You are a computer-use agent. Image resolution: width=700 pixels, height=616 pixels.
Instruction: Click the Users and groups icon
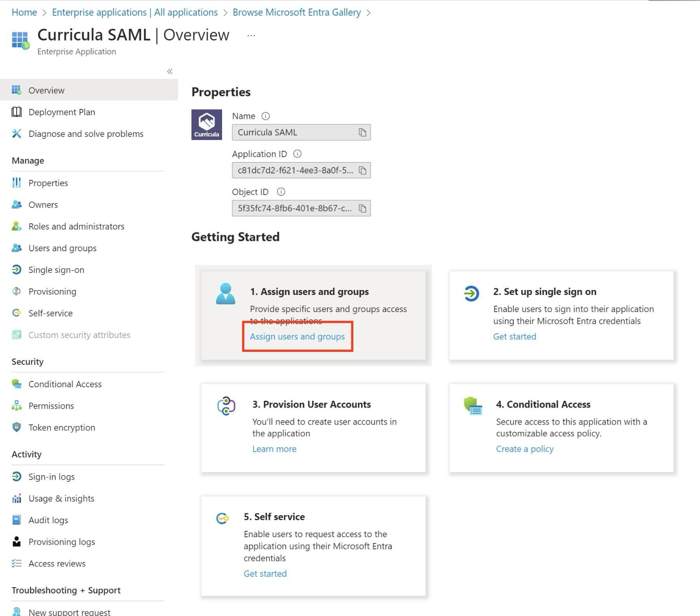[x=17, y=248]
